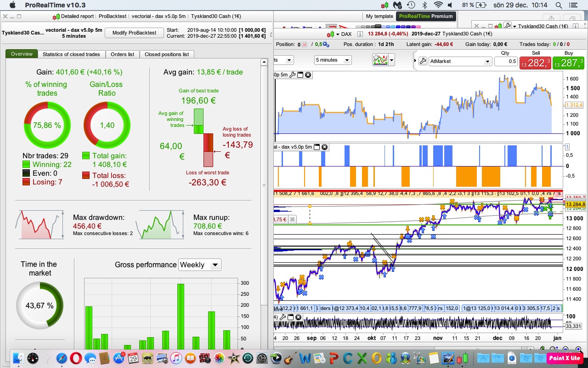Launch GarageBand from the Dock

[x=290, y=358]
